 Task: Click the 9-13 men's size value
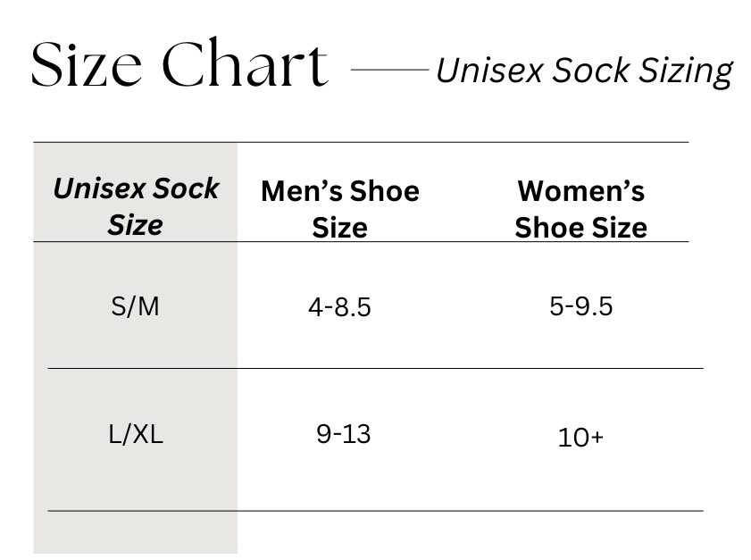[344, 434]
